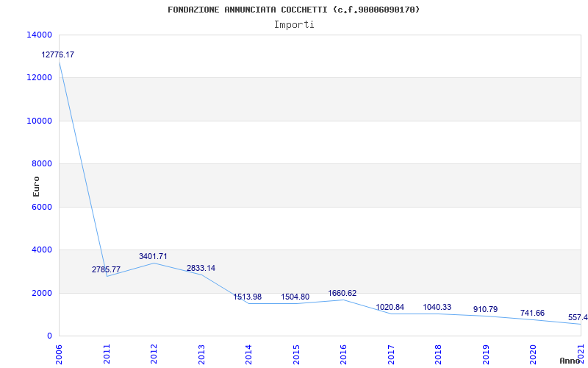The image size is (588, 368).
Task: Click the 10000 y-axis tick
Action: [39, 121]
